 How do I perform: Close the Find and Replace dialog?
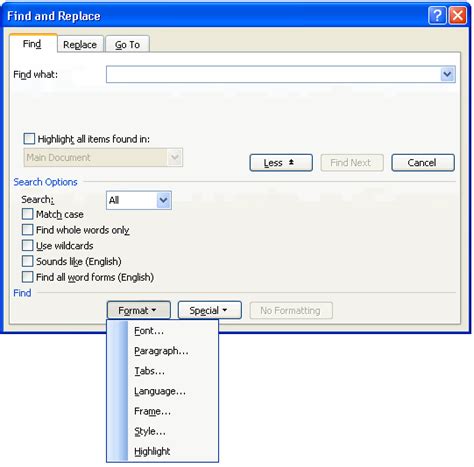458,15
